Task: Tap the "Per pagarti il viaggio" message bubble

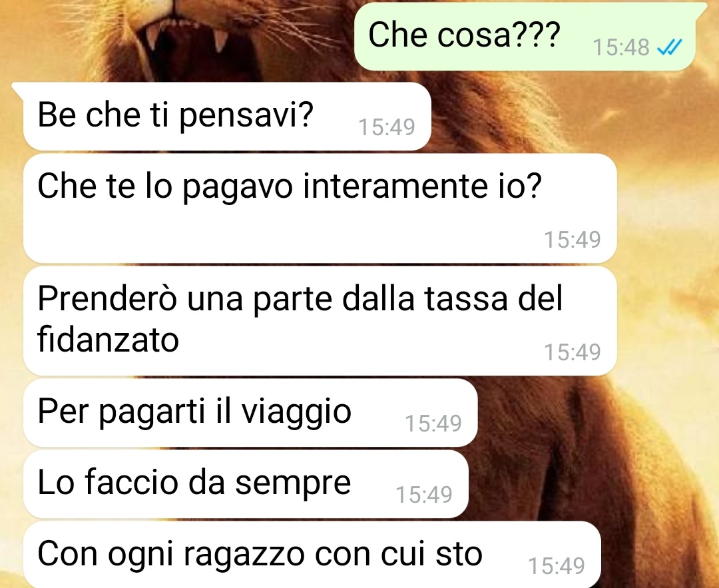Action: point(250,413)
